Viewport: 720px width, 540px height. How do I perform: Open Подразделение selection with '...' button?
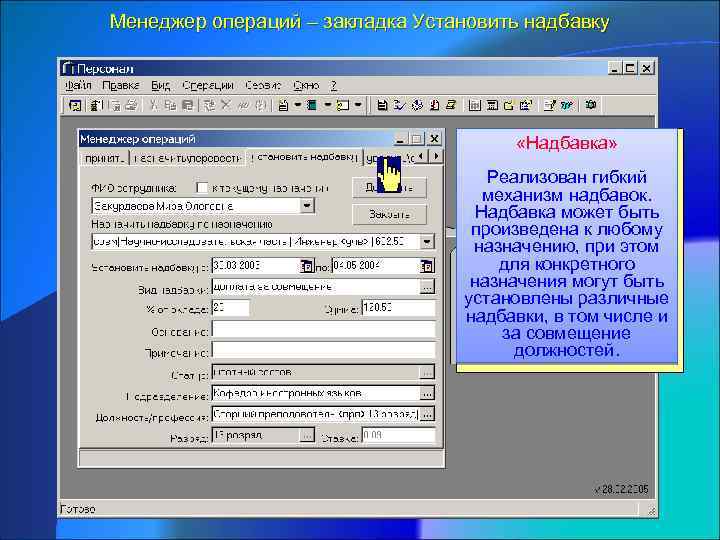427,394
